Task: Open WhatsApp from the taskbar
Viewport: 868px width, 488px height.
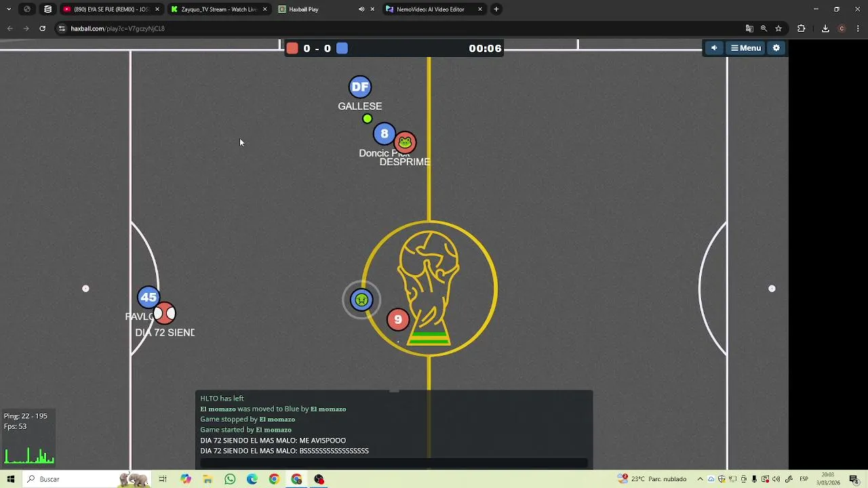Action: (x=230, y=479)
